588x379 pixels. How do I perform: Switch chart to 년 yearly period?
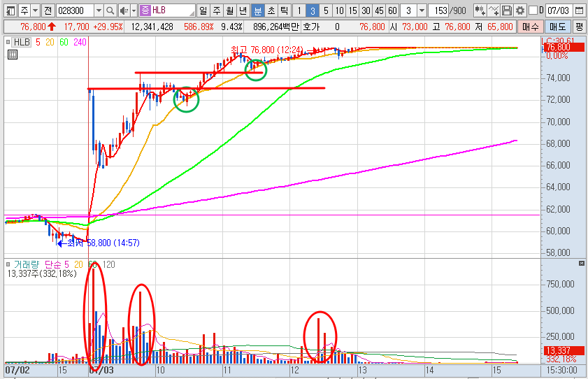pyautogui.click(x=243, y=10)
